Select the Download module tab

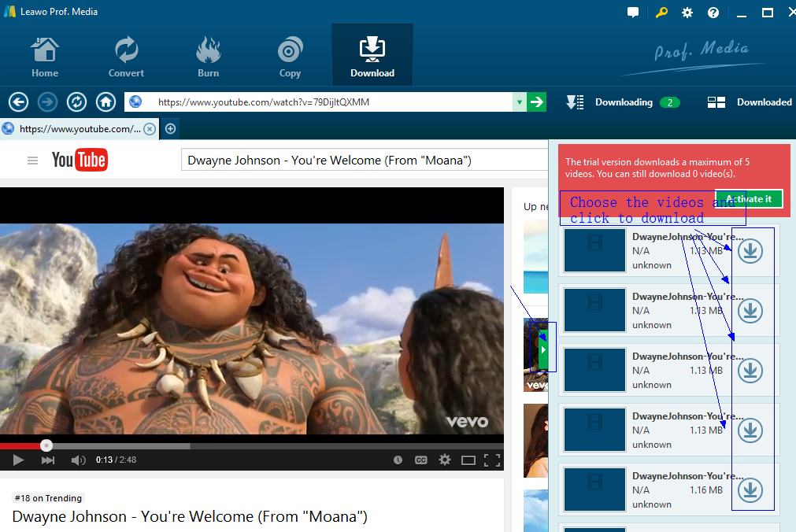coord(372,55)
